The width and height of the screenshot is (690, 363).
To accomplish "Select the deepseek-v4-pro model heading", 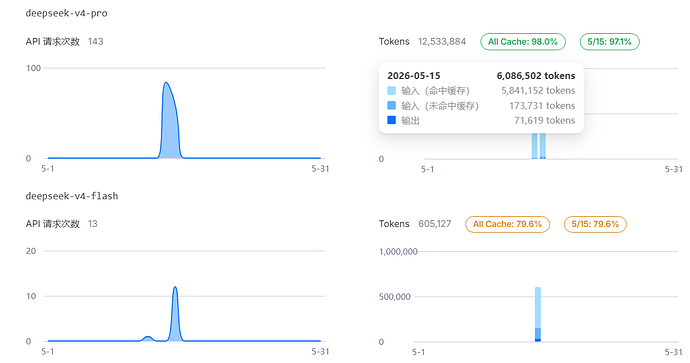I will point(66,13).
